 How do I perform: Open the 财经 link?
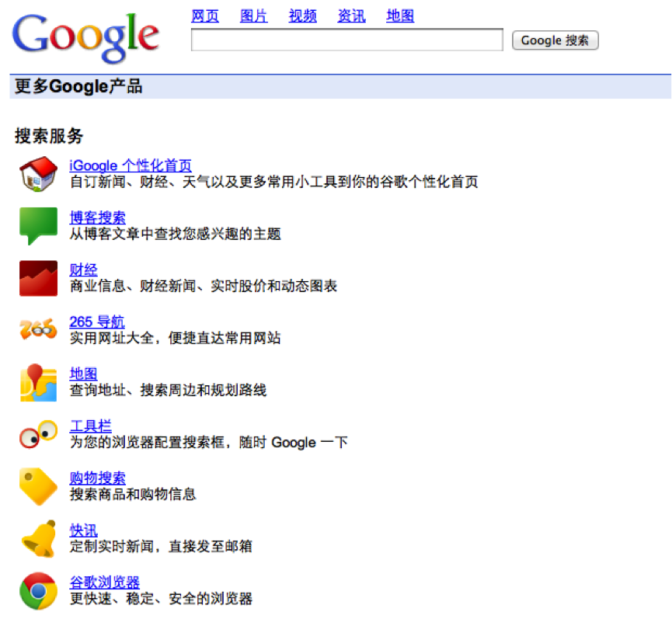click(x=84, y=270)
